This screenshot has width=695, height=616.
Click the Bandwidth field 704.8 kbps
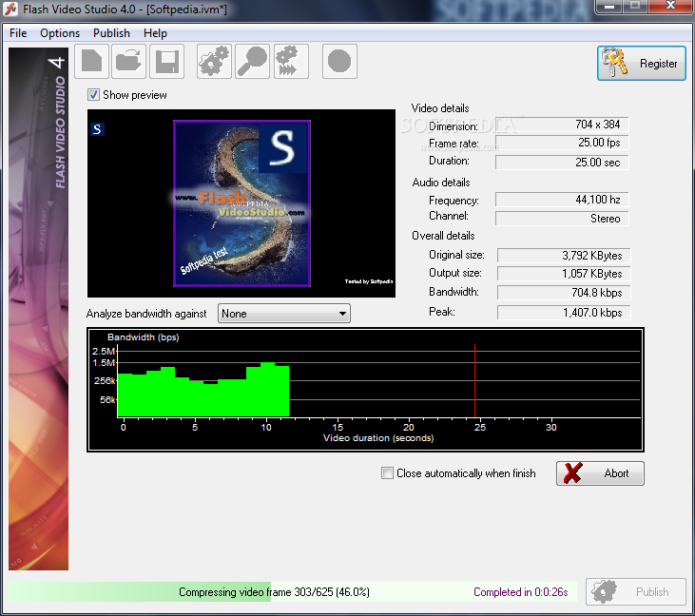coord(564,293)
